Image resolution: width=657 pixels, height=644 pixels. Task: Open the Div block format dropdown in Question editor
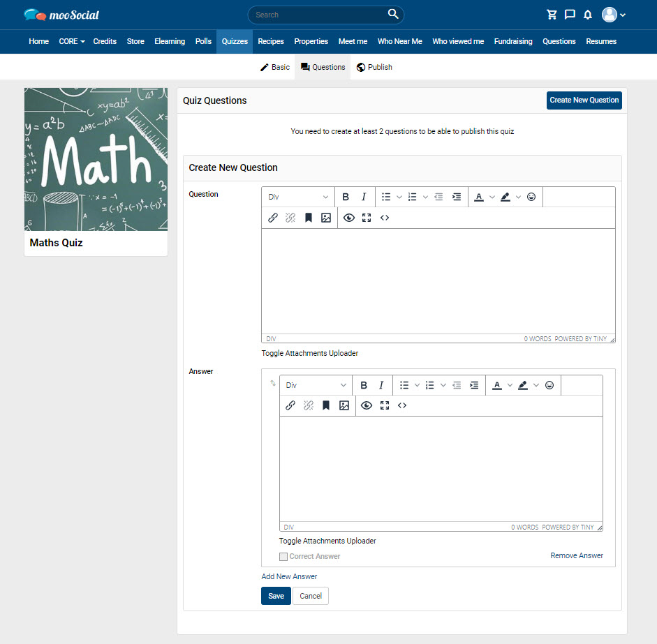[298, 197]
